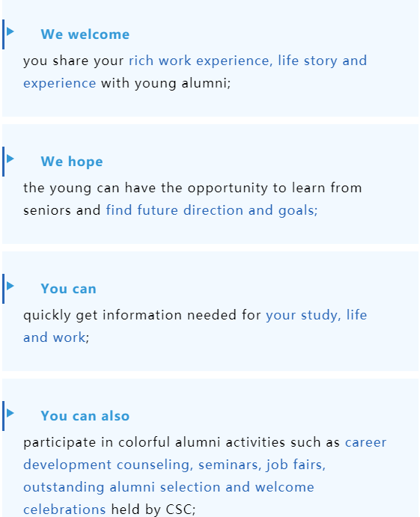Click the text with young alumni
420x517 pixels.
[164, 83]
